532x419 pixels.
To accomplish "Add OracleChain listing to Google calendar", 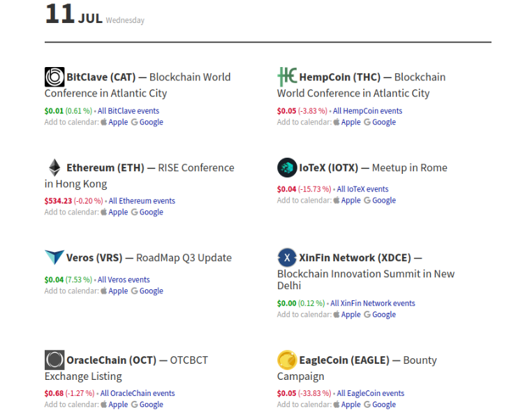I will [151, 405].
